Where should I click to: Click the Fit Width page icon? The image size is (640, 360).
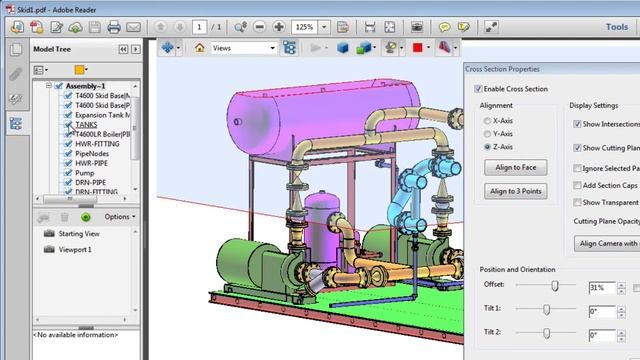tap(370, 27)
